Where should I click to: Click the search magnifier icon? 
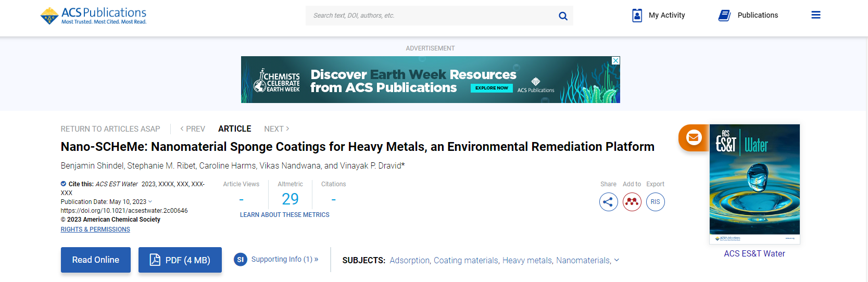(563, 16)
